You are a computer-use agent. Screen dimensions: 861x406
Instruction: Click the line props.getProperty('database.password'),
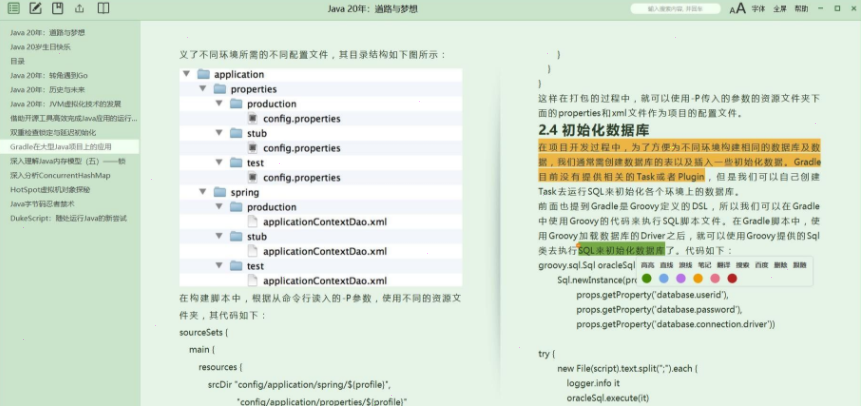pyautogui.click(x=659, y=310)
